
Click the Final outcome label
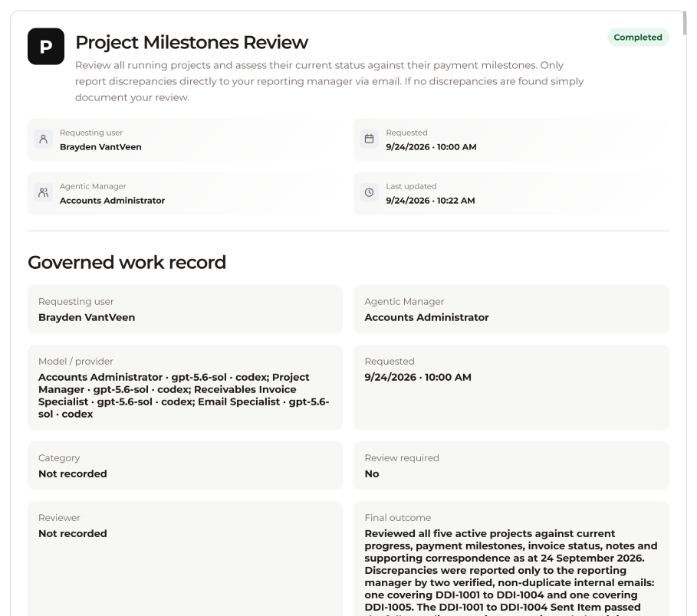point(397,518)
